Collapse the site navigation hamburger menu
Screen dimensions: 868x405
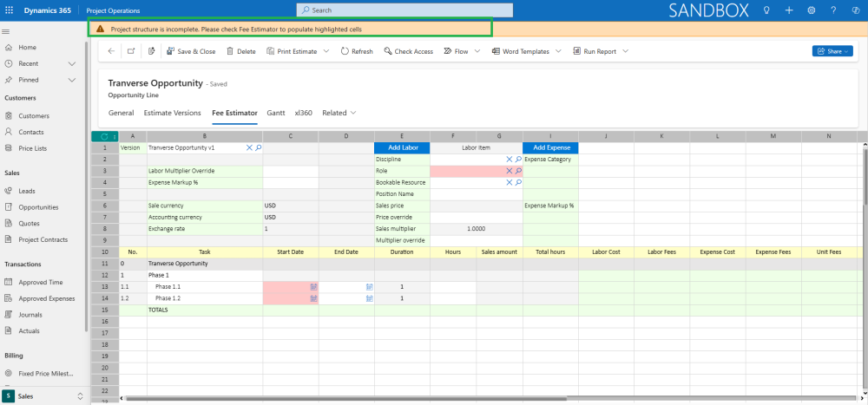point(5,31)
